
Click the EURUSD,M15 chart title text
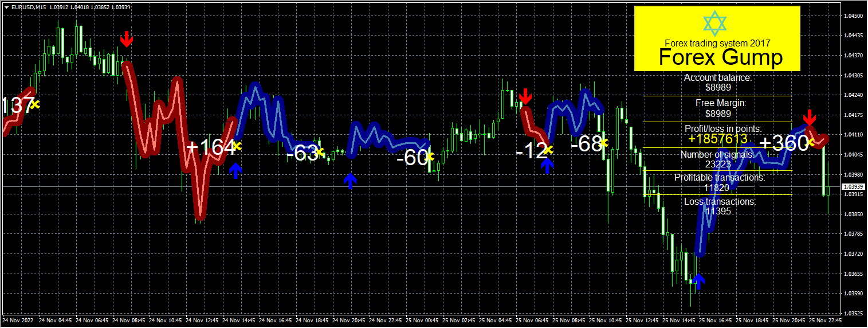tap(29, 7)
